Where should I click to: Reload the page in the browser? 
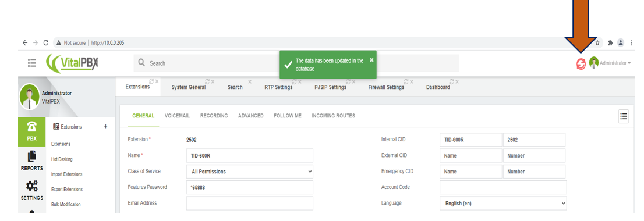46,42
